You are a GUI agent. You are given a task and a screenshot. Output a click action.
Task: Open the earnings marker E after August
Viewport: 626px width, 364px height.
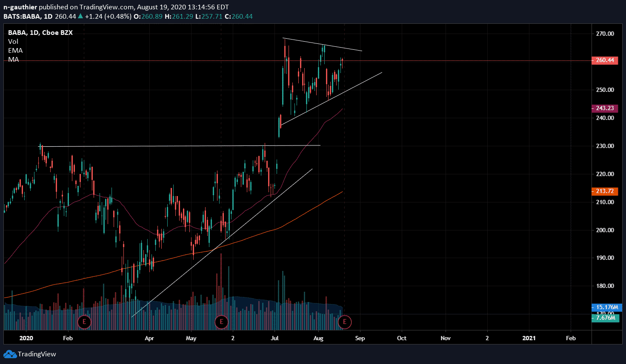click(x=345, y=322)
